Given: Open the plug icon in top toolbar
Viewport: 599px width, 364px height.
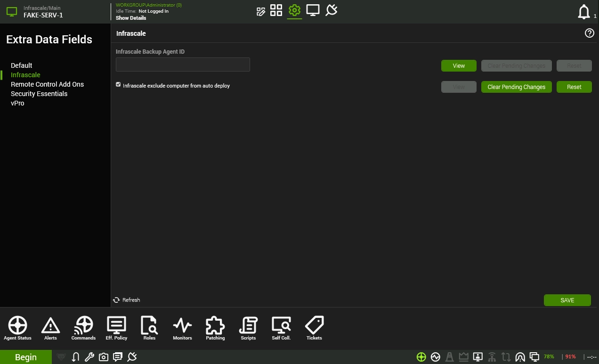Looking at the screenshot, I should click(332, 10).
